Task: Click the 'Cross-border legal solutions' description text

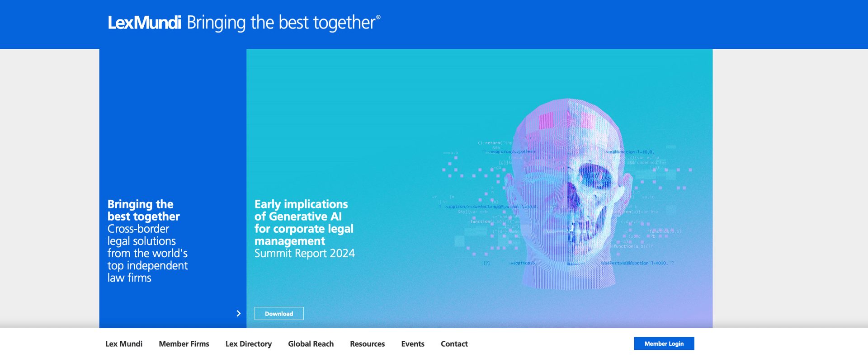Action: tap(147, 253)
